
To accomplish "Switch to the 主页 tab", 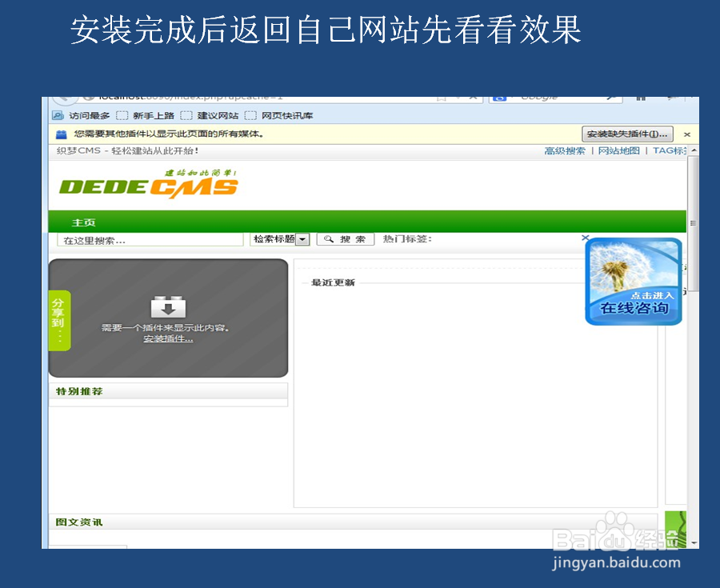I will 85,222.
